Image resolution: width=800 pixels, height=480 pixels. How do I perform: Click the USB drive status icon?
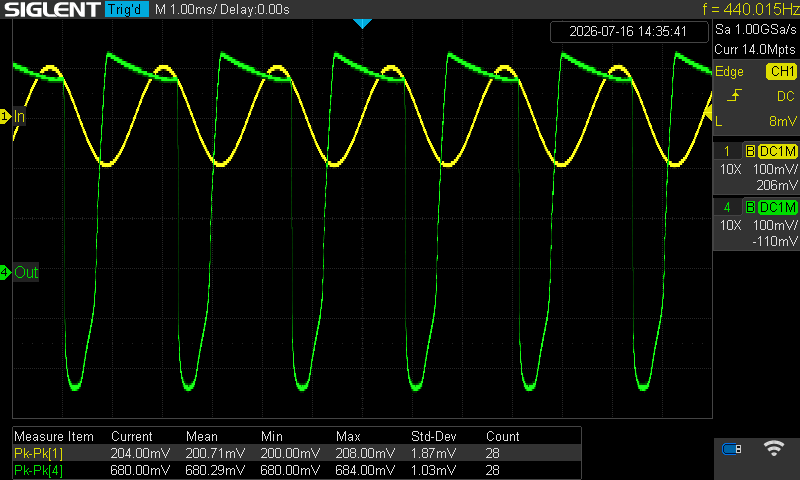click(732, 449)
